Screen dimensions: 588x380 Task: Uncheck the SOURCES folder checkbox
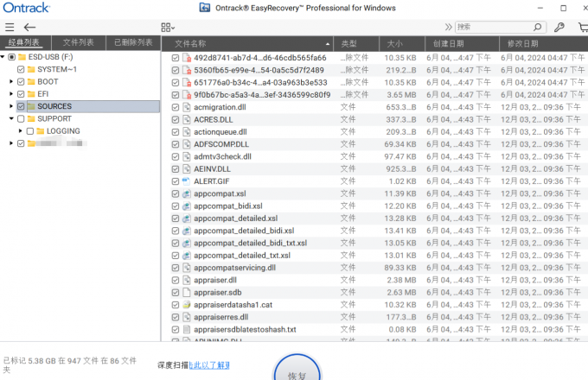[x=21, y=106]
